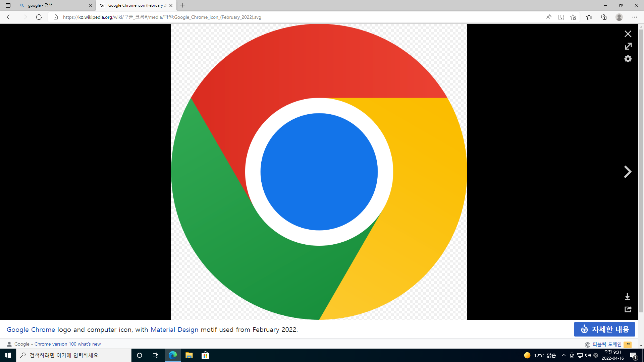Go to next image with the right chevron

(x=628, y=172)
